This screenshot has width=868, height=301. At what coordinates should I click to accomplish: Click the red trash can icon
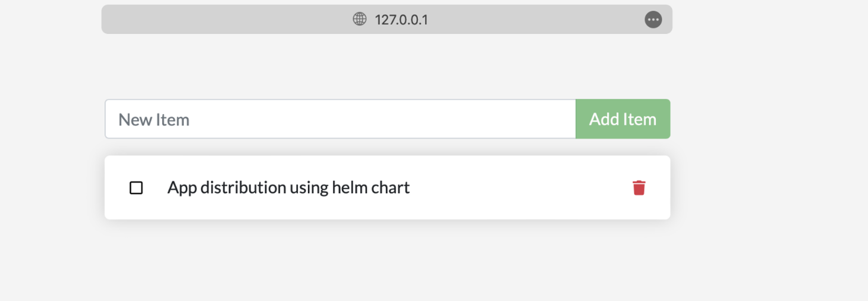pos(639,188)
